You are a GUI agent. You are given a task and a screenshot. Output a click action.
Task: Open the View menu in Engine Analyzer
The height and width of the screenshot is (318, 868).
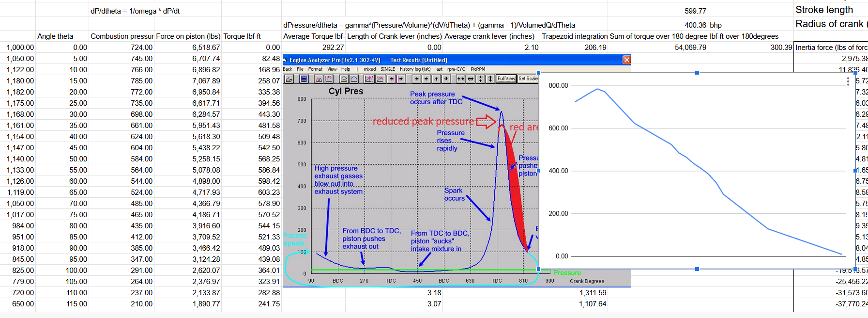[332, 69]
